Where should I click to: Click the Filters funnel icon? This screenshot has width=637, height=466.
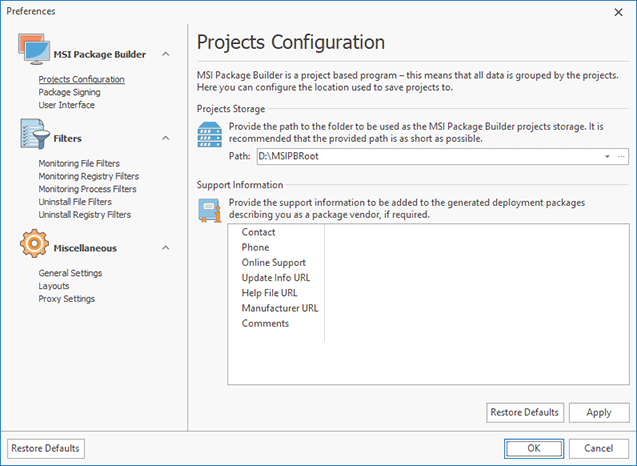point(35,134)
